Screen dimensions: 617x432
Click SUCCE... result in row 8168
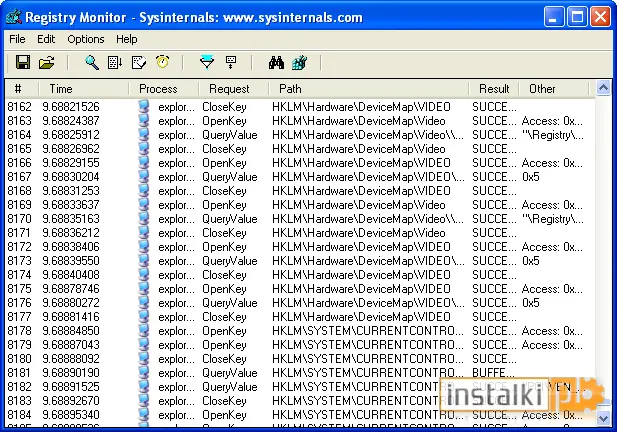(494, 191)
